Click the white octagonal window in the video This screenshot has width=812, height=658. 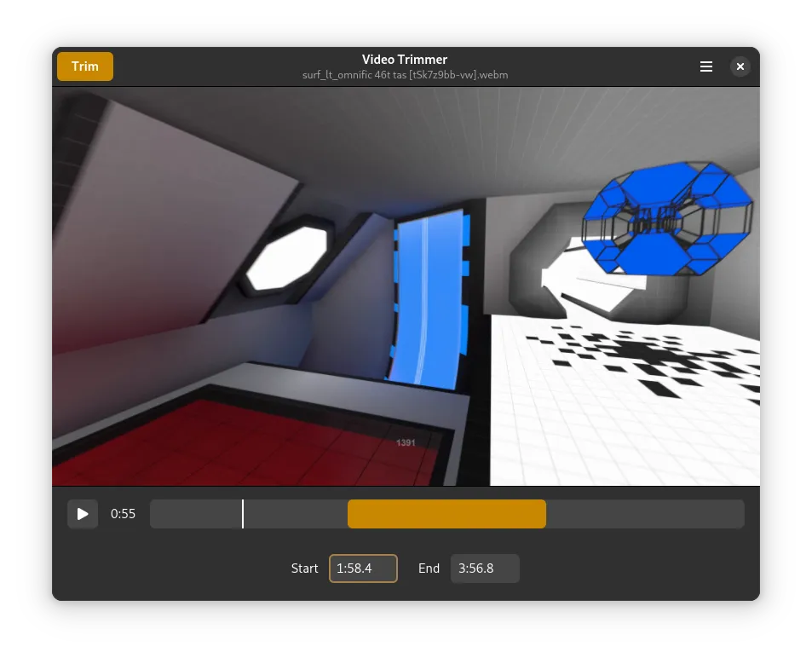tap(285, 256)
